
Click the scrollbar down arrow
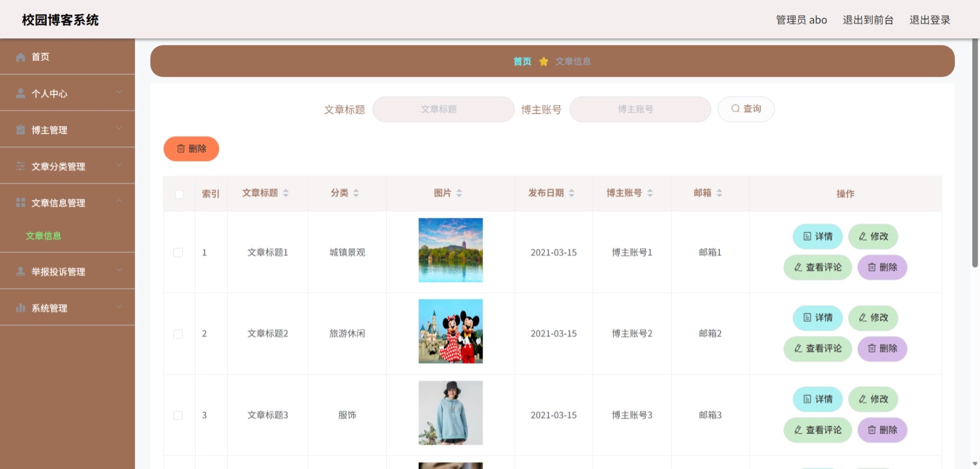(975, 464)
